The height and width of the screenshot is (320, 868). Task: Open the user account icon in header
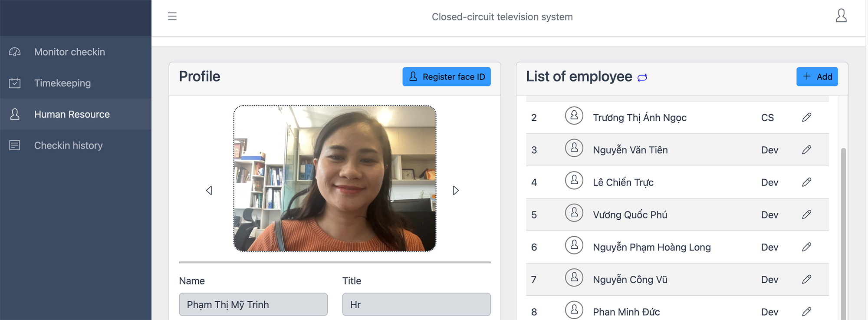[841, 16]
